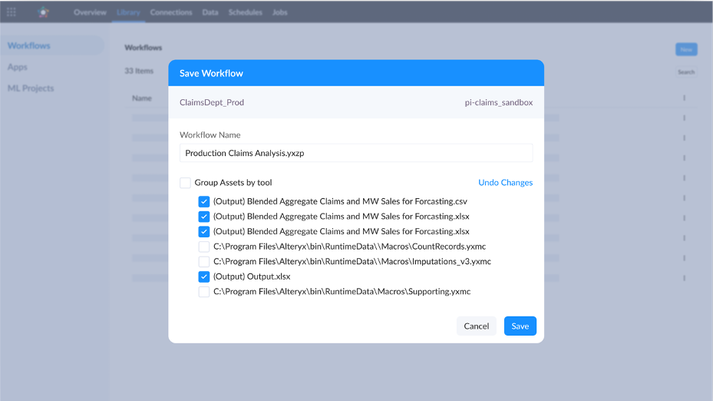
Task: Open ML Projects in the sidebar
Action: (x=31, y=88)
